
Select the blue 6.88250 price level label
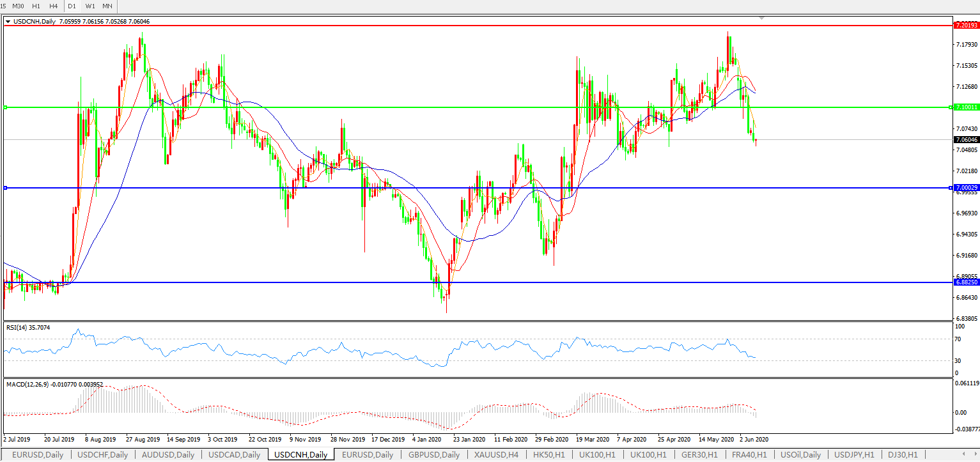(x=965, y=282)
